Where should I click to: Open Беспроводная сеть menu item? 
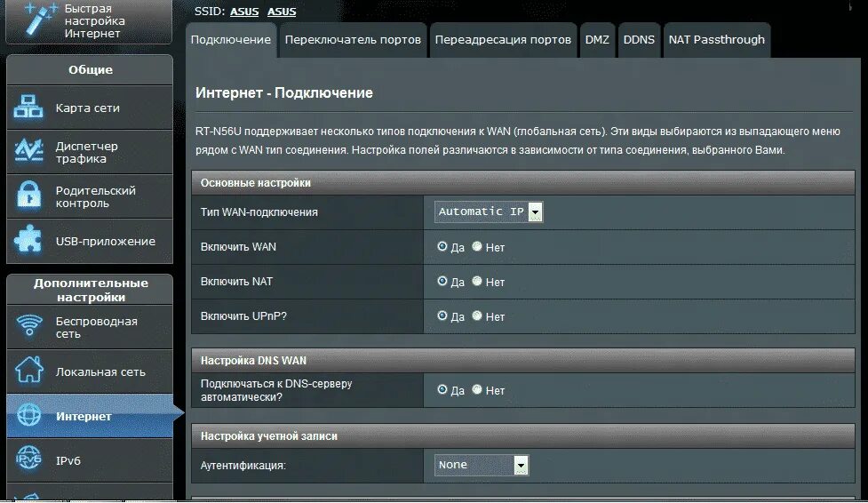90,327
